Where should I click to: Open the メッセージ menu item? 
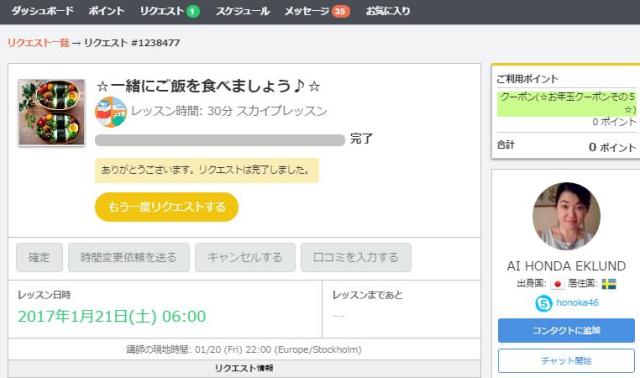[x=307, y=11]
